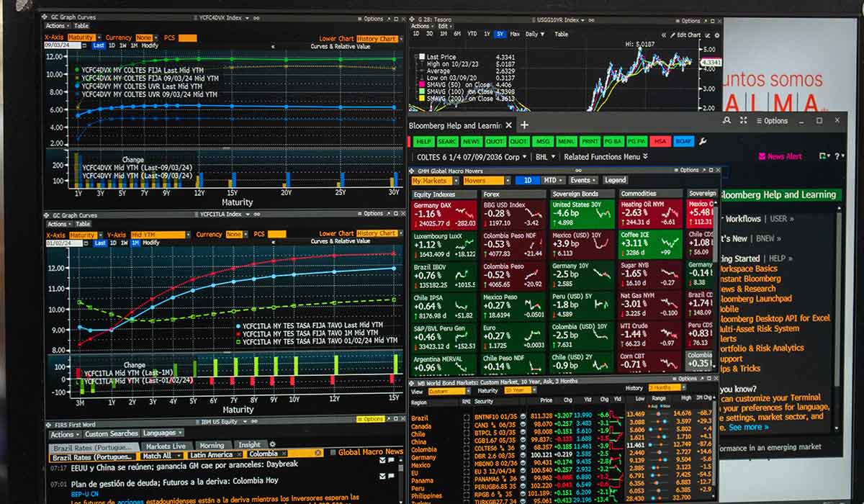Click the orange PCS color box
The width and height of the screenshot is (864, 504).
(187, 37)
